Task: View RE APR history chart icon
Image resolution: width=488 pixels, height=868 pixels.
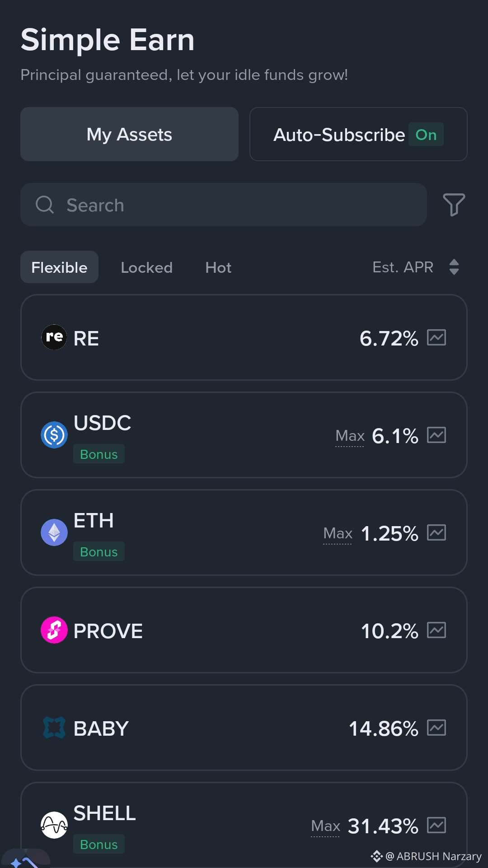Action: 436,337
